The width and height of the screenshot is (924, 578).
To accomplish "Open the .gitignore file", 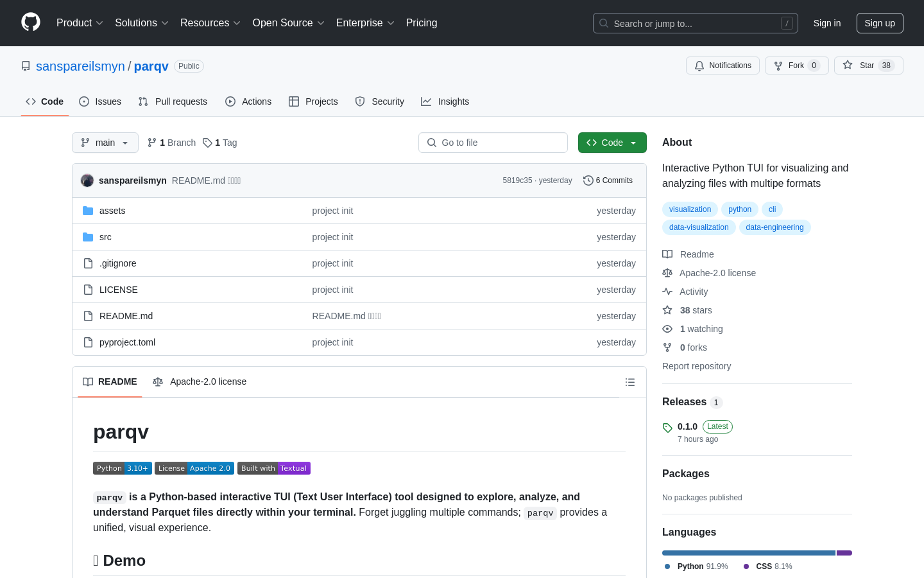I will [117, 263].
